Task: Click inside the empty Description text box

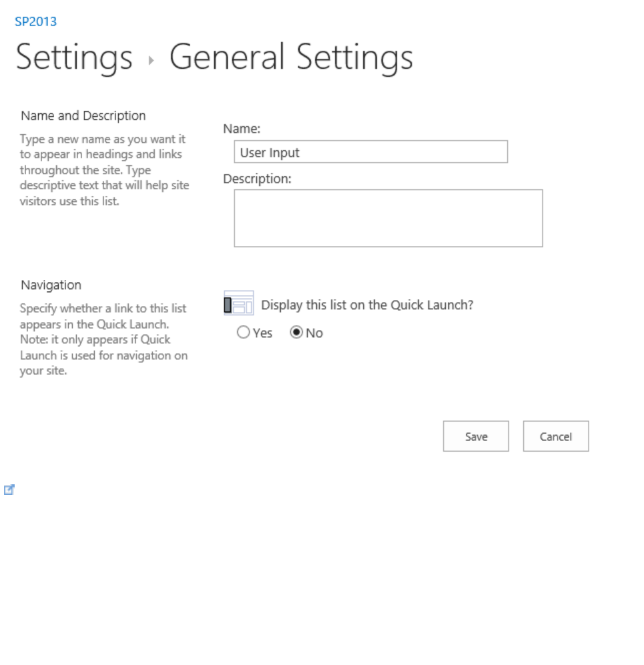Action: 389,218
